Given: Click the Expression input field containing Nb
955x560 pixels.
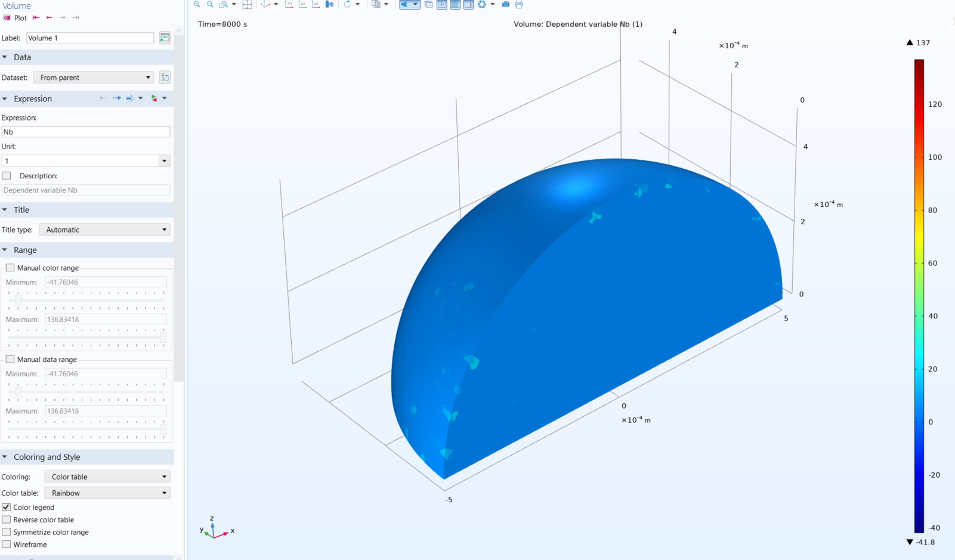Looking at the screenshot, I should 86,132.
